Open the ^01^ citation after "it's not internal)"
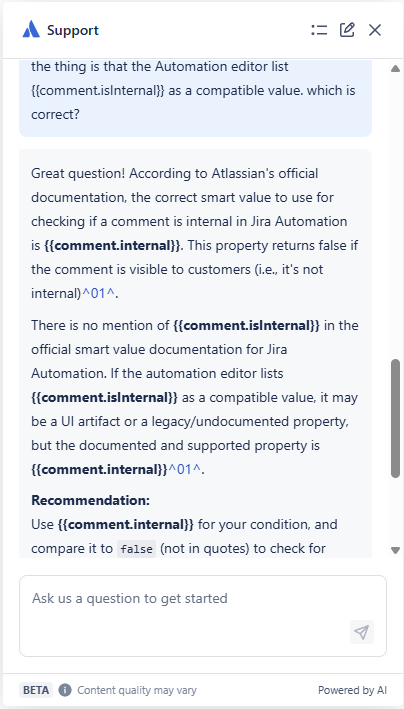Image resolution: width=404 pixels, height=709 pixels. click(x=99, y=293)
